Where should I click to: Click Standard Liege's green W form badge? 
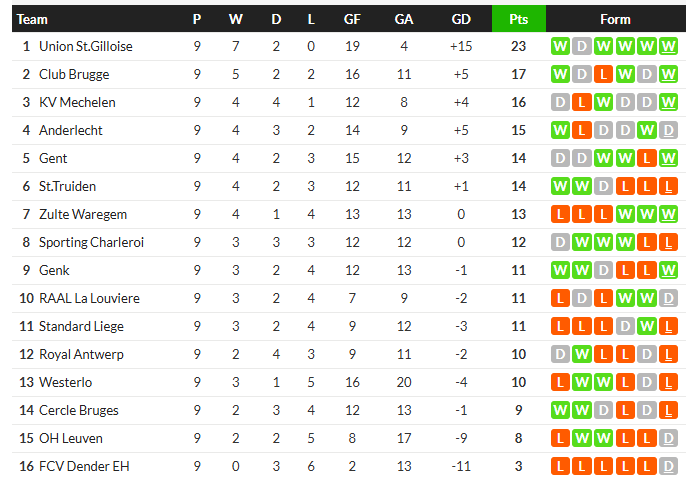(x=646, y=326)
